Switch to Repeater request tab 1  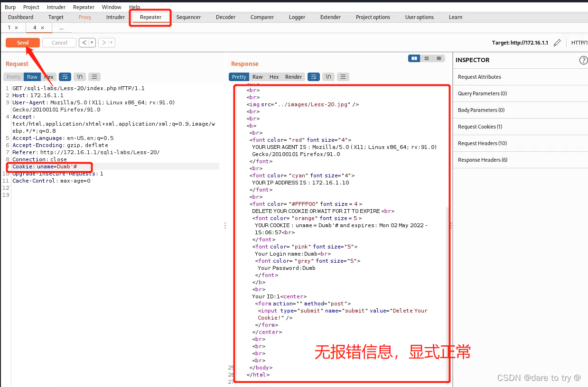pyautogui.click(x=9, y=28)
